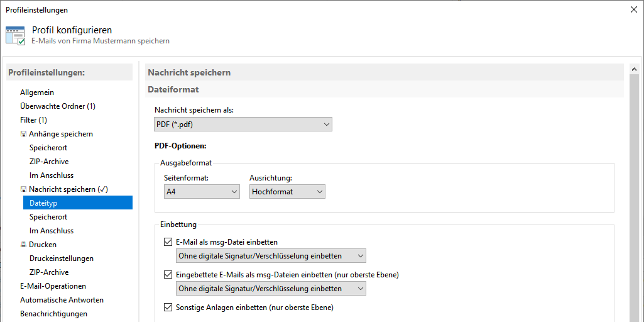Open Überwachte Ordner (1) settings
The width and height of the screenshot is (644, 322).
[57, 106]
